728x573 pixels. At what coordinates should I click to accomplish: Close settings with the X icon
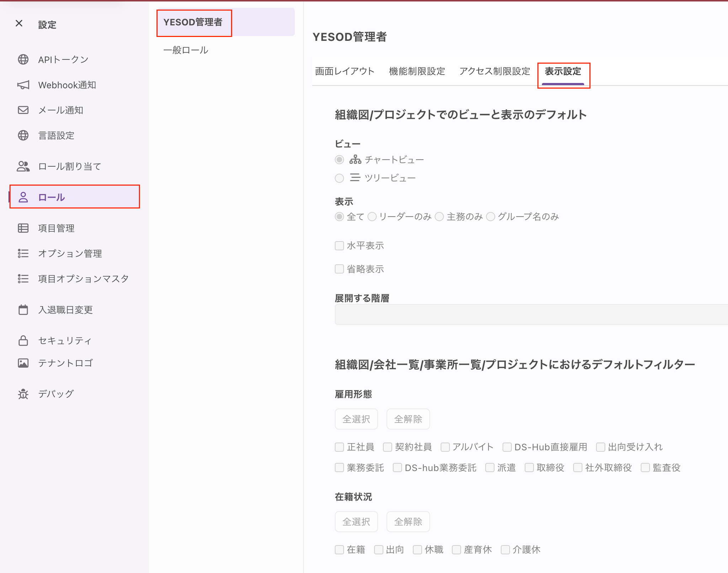[x=19, y=23]
